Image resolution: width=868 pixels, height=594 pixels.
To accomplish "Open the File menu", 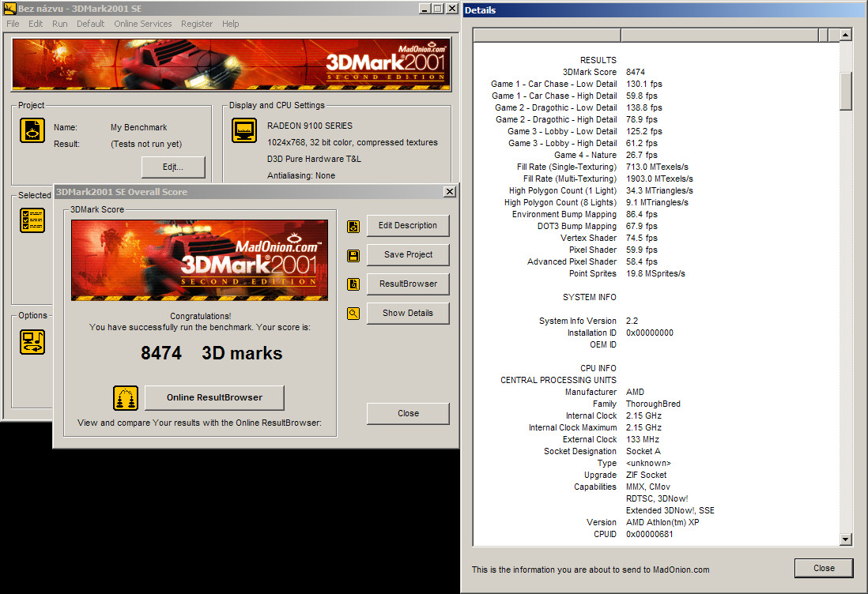I will click(13, 24).
